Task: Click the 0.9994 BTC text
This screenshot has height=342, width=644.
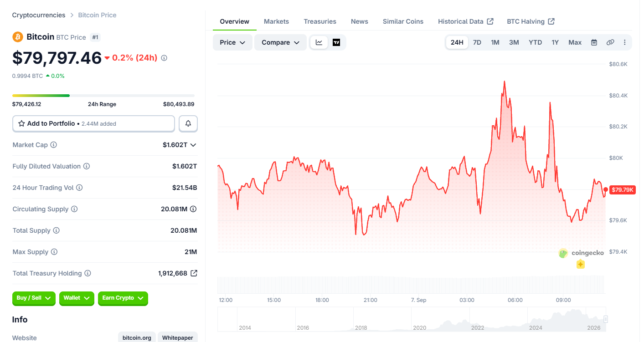Action: pyautogui.click(x=27, y=76)
